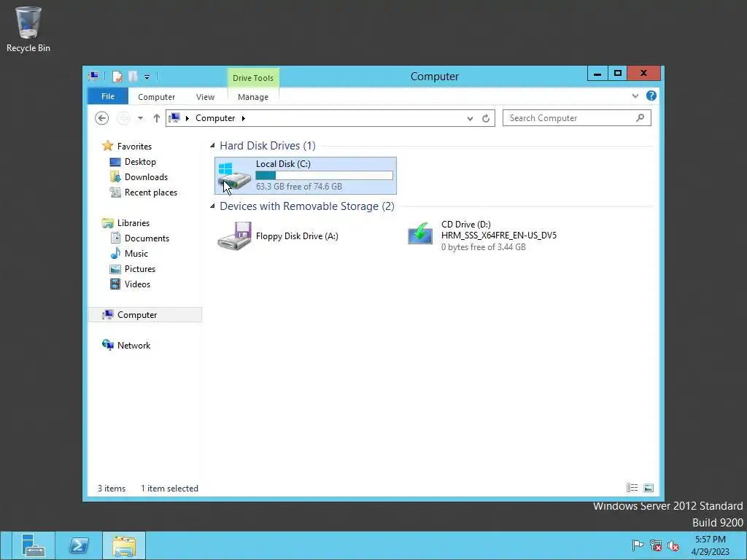The height and width of the screenshot is (560, 747).
Task: Open the Action Center flag icon
Action: 638,545
